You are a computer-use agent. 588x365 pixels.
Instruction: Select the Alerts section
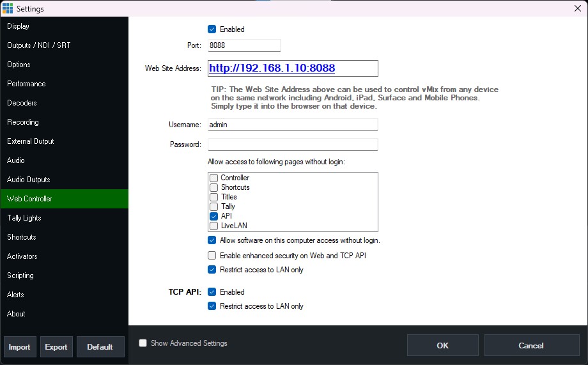coord(64,294)
